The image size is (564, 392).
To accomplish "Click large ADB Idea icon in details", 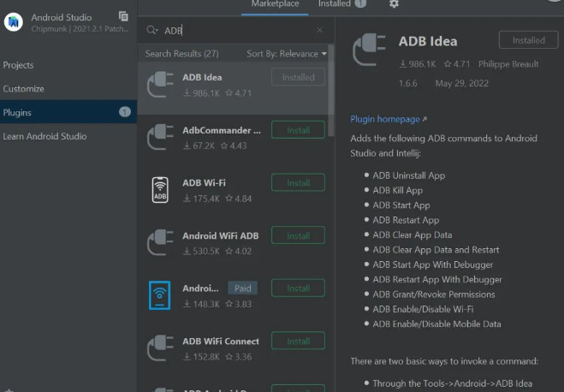I will pos(369,50).
